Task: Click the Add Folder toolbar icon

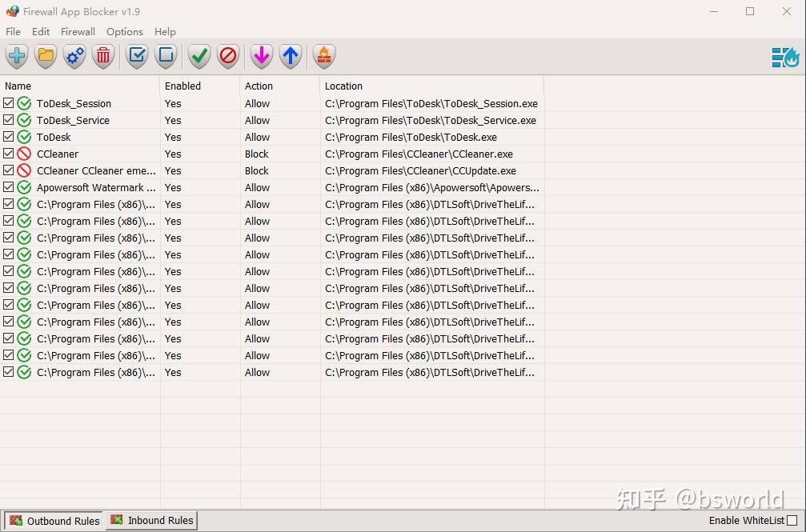Action: click(x=46, y=55)
